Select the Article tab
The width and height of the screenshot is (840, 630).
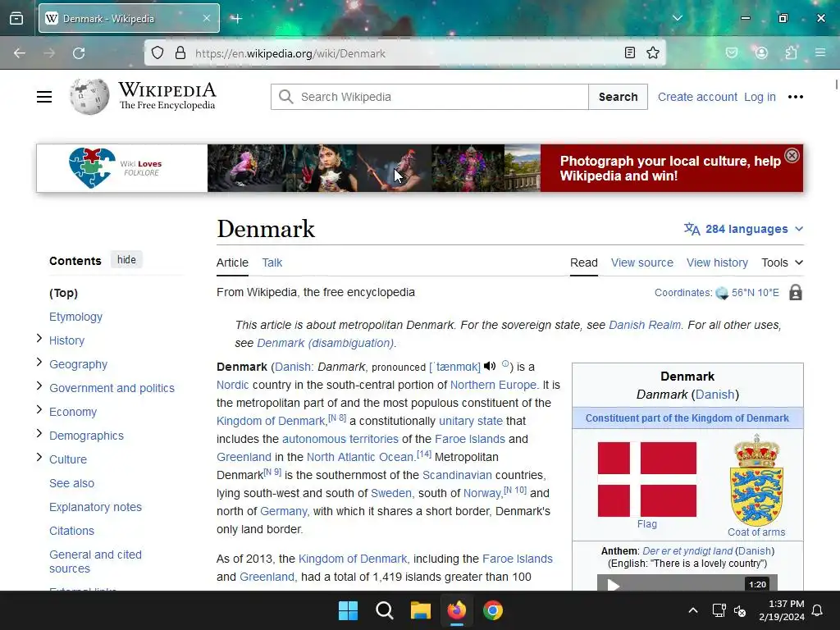[x=232, y=262]
